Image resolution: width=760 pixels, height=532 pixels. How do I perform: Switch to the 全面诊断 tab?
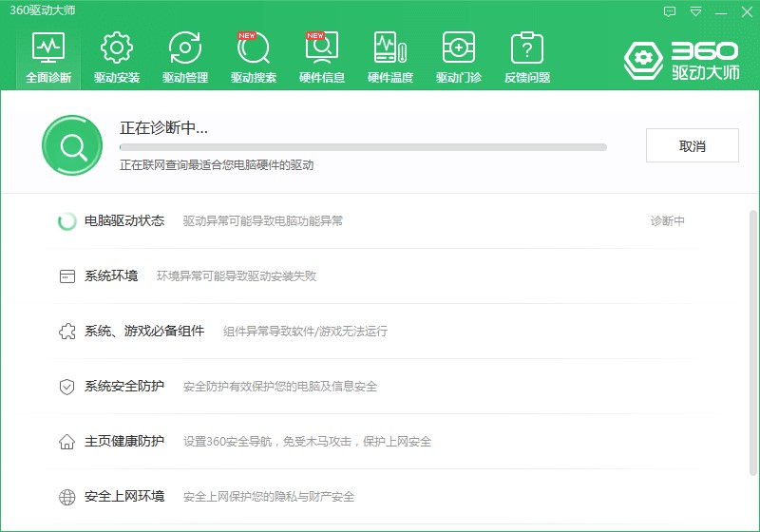[48, 57]
